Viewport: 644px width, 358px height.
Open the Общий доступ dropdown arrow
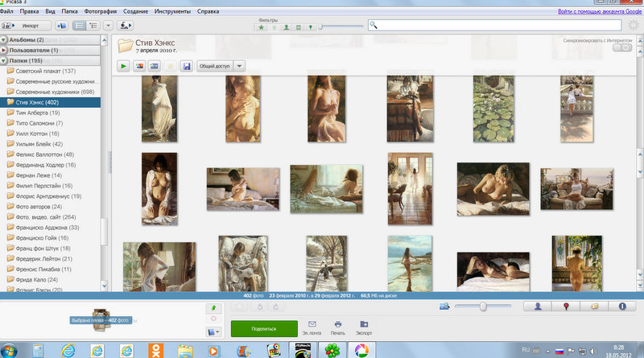tap(239, 66)
